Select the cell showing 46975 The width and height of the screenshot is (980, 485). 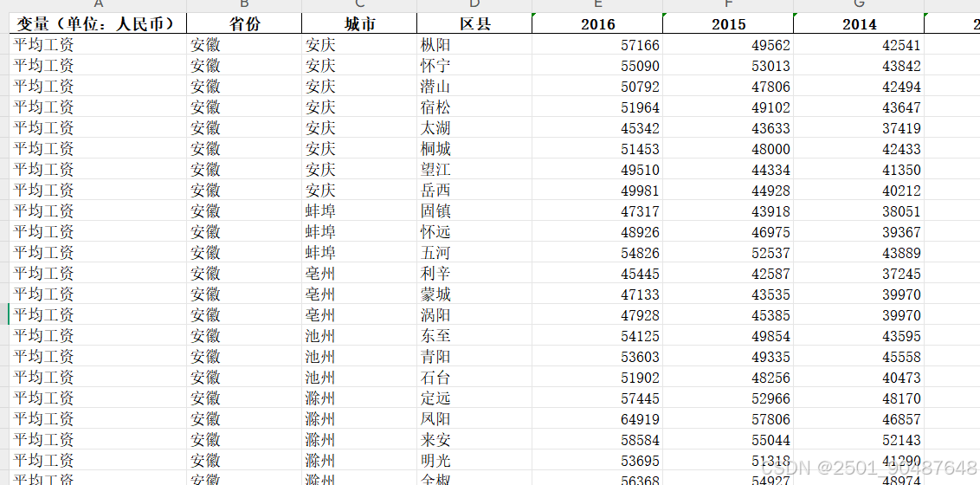pyautogui.click(x=728, y=231)
